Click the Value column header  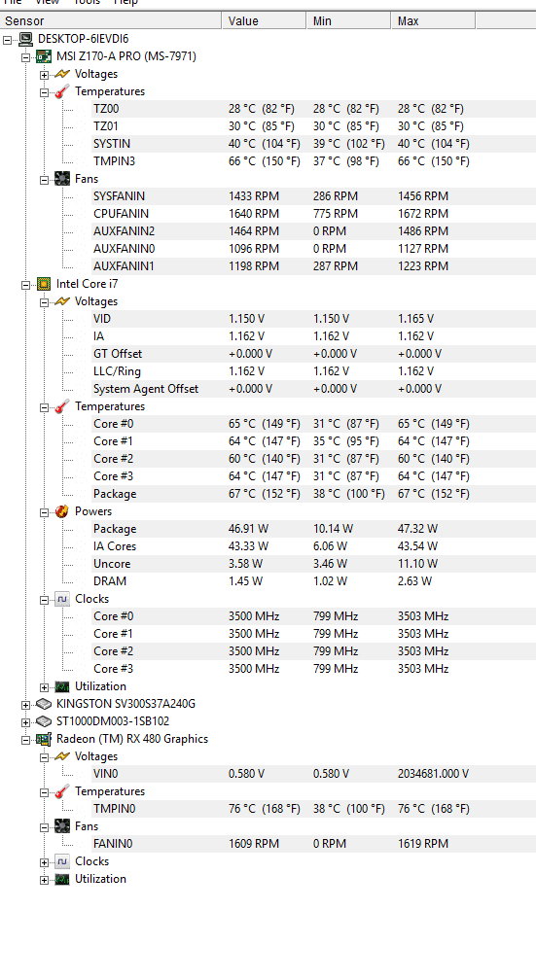pyautogui.click(x=264, y=20)
